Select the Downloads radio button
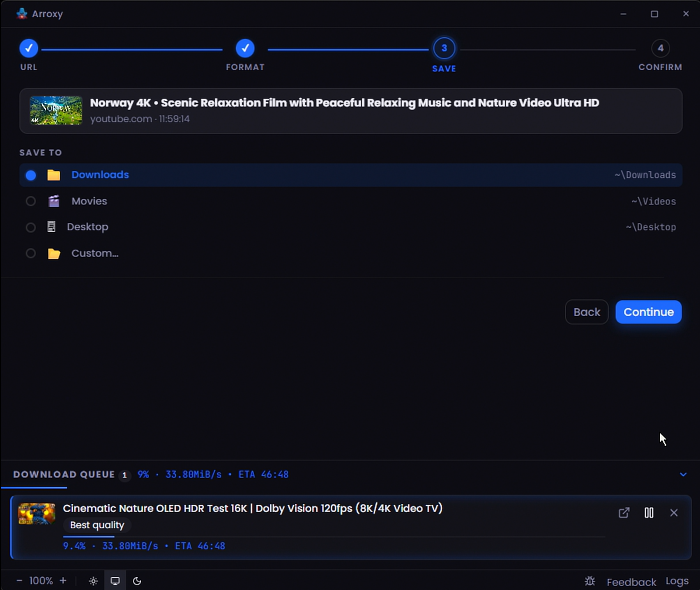The height and width of the screenshot is (590, 700). (x=31, y=175)
